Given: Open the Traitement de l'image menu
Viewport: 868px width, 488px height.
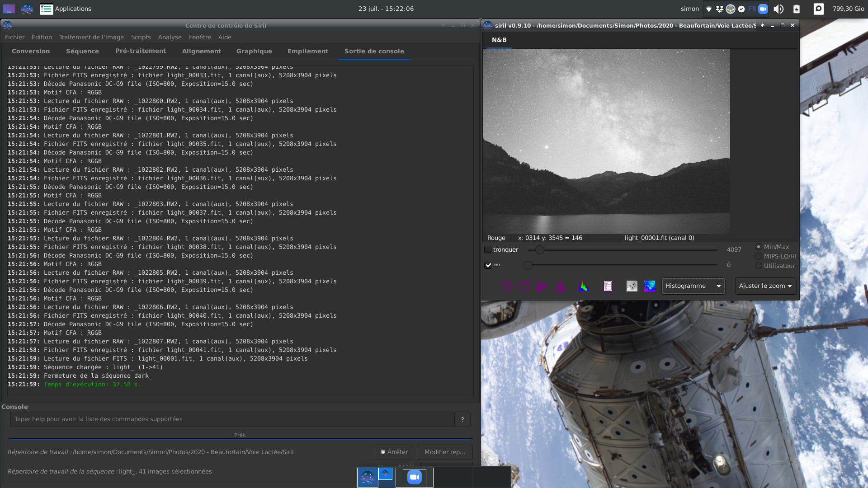Looking at the screenshot, I should (x=91, y=37).
